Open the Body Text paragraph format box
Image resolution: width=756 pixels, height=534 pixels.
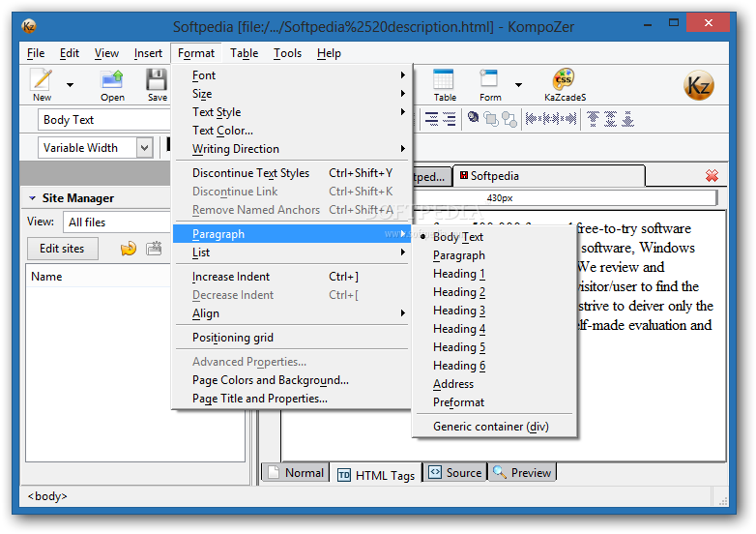click(103, 120)
